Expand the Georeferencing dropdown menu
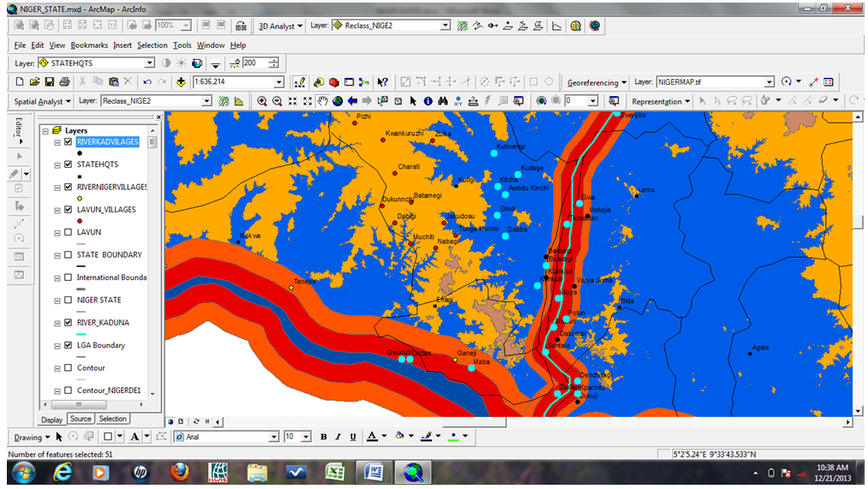This screenshot has height=489, width=868. pos(596,82)
